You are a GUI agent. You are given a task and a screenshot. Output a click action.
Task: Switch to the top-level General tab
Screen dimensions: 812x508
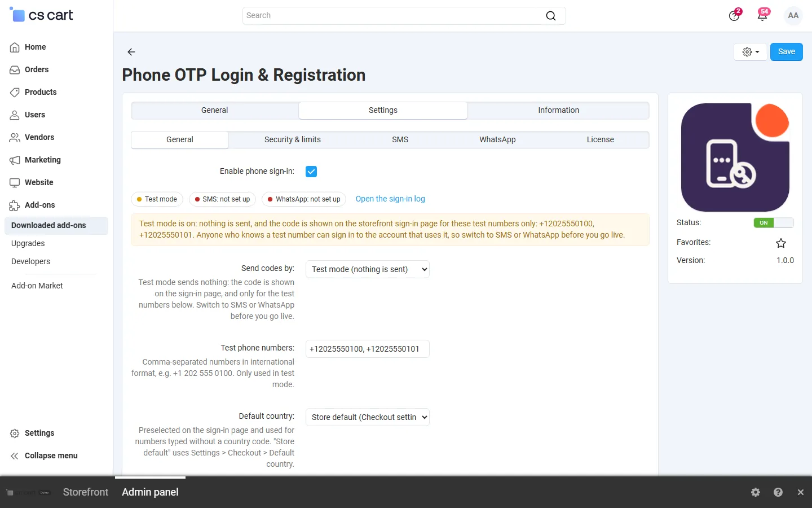pyautogui.click(x=215, y=111)
